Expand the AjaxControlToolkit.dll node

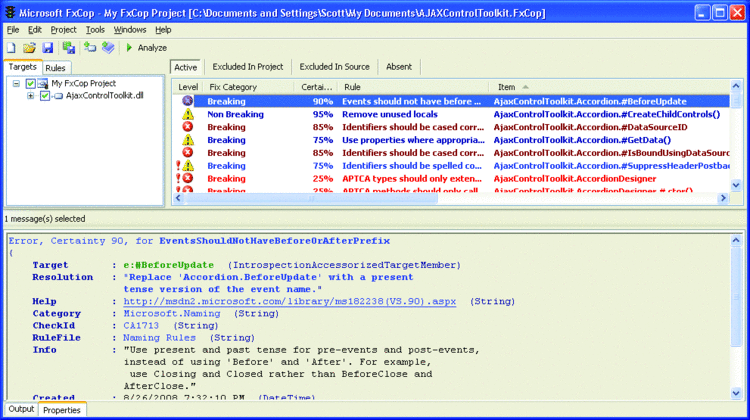click(x=31, y=96)
